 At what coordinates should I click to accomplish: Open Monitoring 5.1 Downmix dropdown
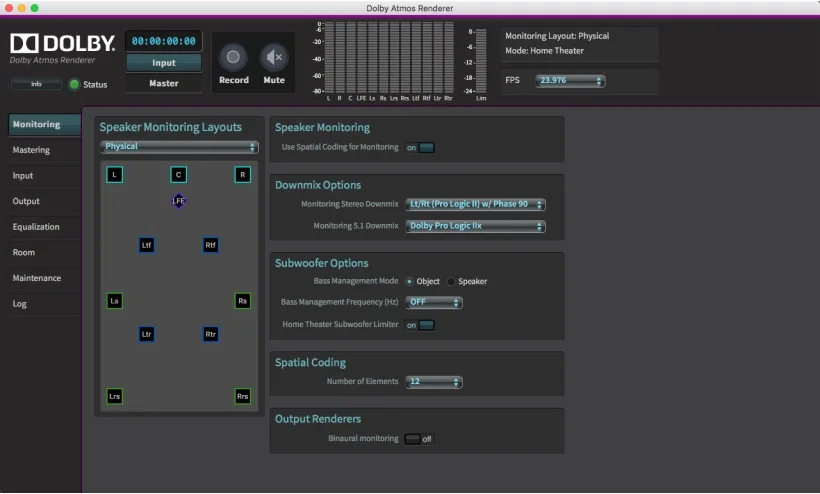tap(475, 226)
